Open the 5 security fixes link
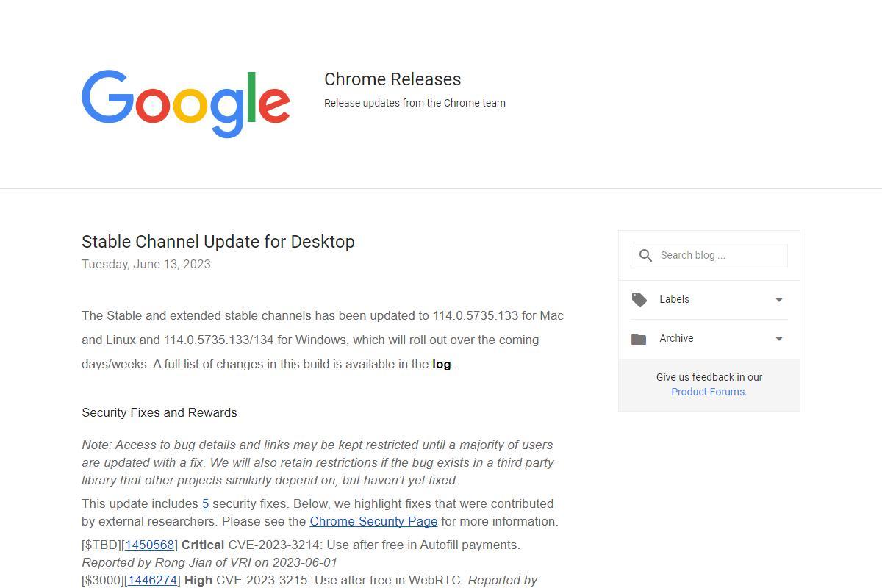Viewport: 882px width, 588px height. coord(205,503)
